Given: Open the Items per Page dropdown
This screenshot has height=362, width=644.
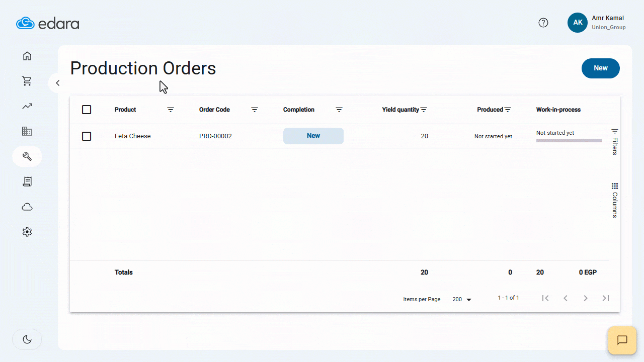Looking at the screenshot, I should [462, 299].
